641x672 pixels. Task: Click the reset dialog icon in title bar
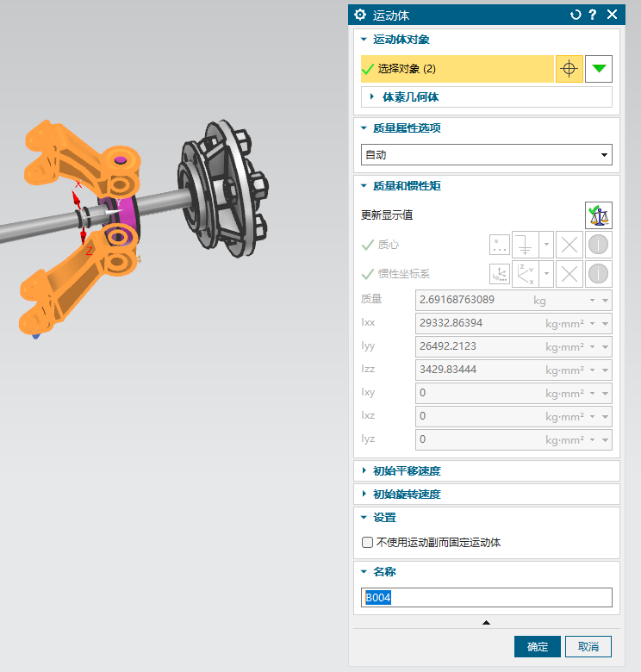(x=576, y=15)
